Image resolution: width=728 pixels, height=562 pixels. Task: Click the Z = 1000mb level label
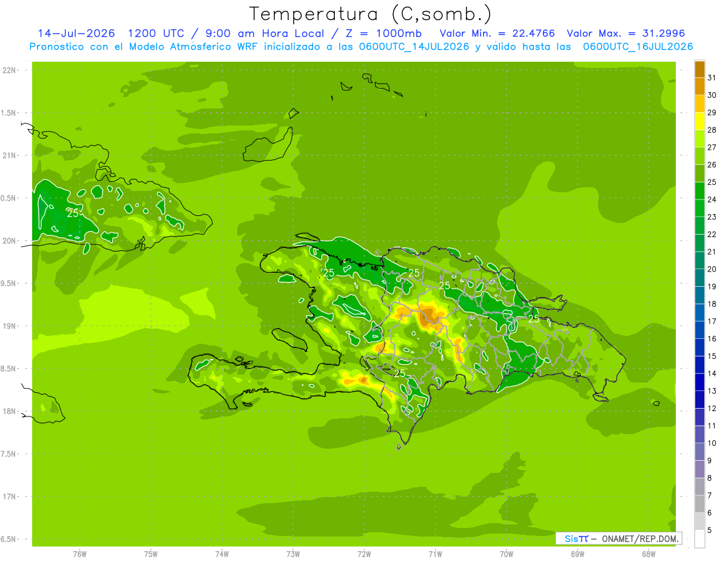(378, 33)
